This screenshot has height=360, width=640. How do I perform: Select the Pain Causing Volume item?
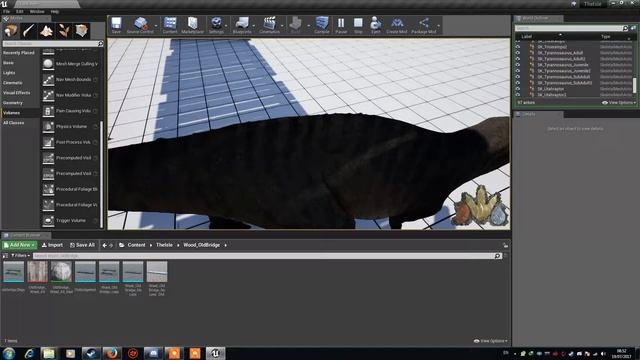tap(70, 111)
